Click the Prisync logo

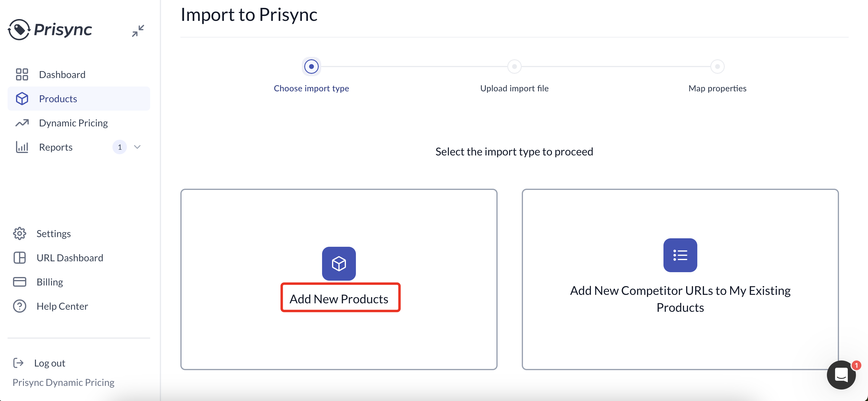(50, 30)
